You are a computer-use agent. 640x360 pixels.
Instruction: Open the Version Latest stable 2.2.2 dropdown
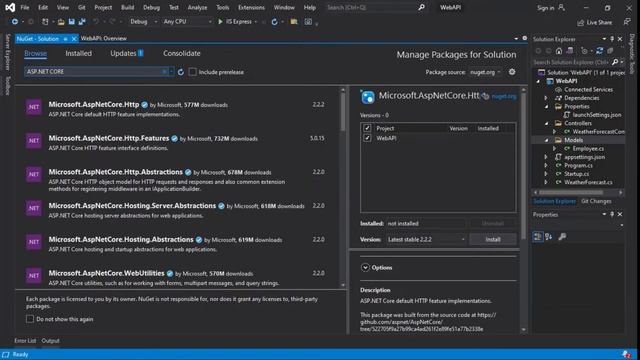[426, 240]
